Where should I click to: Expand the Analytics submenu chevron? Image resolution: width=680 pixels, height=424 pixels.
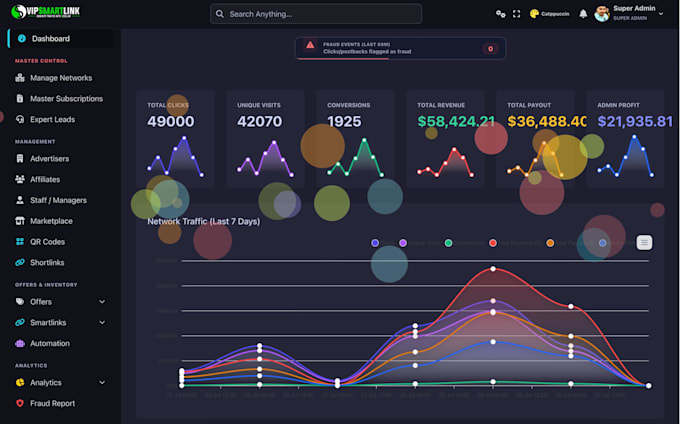(102, 382)
